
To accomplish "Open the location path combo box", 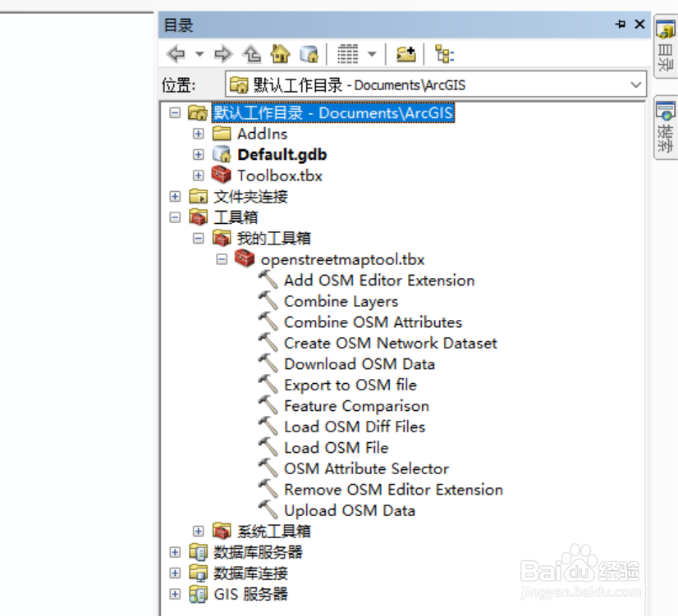I will [435, 84].
